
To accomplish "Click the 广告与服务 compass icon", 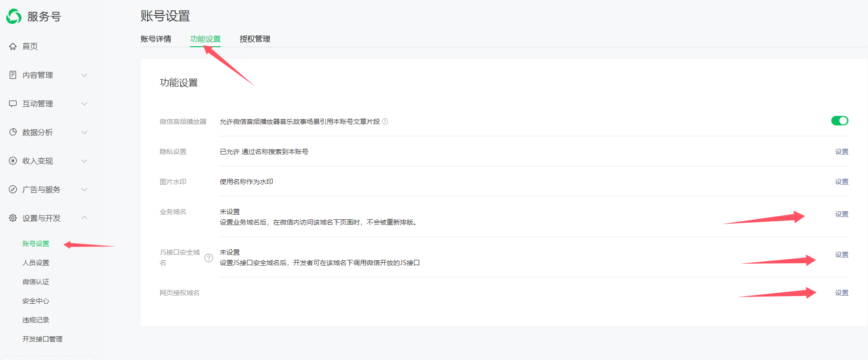I will tap(13, 189).
